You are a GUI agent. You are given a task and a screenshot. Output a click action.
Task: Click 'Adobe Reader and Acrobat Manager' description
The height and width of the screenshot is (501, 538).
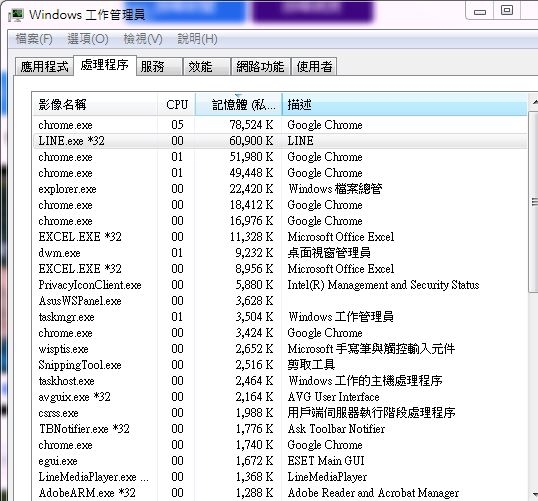[x=373, y=493]
